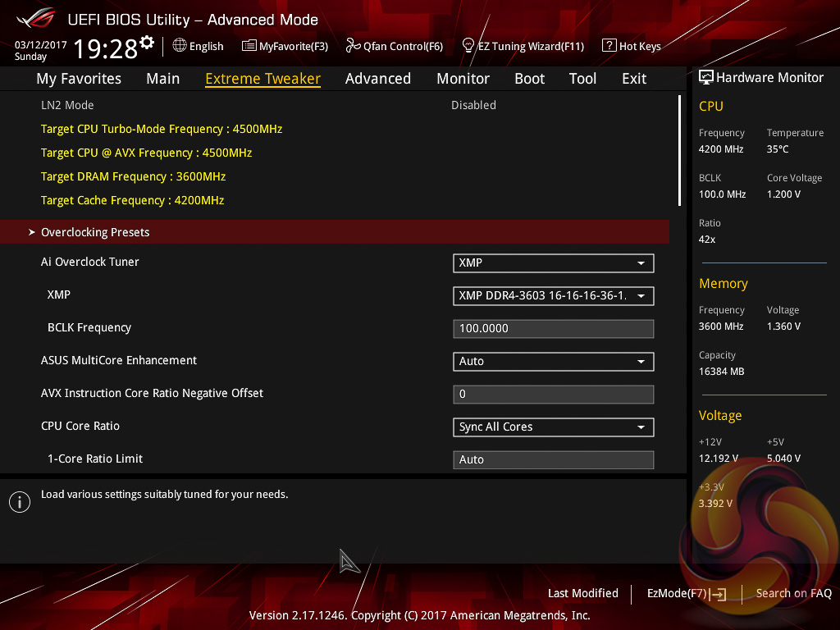
Task: Click CPU Temperature 35°C value
Action: click(x=778, y=149)
